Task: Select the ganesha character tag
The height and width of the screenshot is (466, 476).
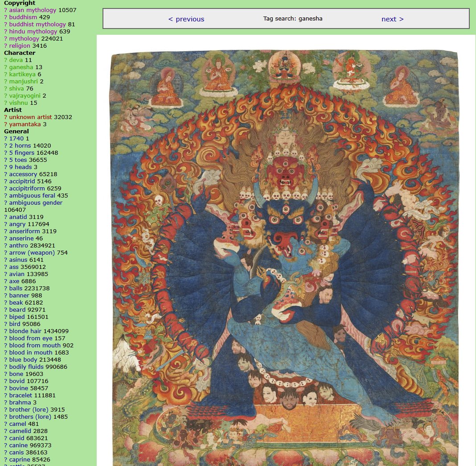Action: pos(21,67)
